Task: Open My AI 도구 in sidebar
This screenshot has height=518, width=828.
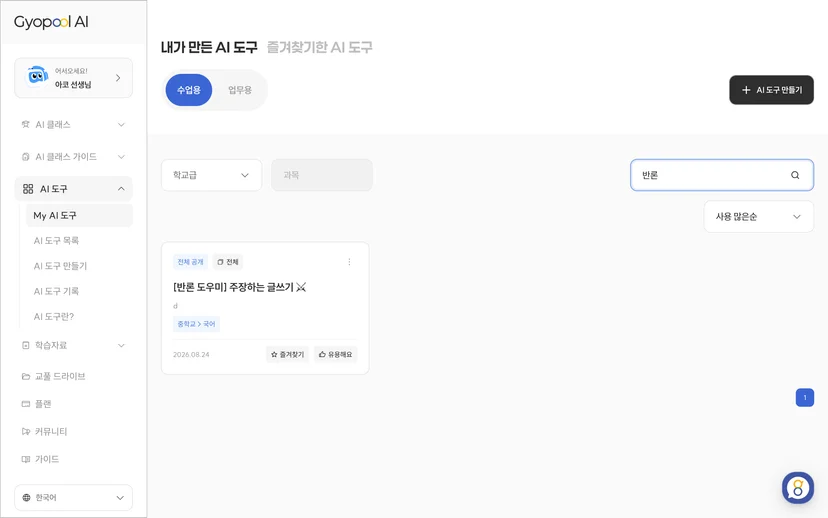Action: 79,215
